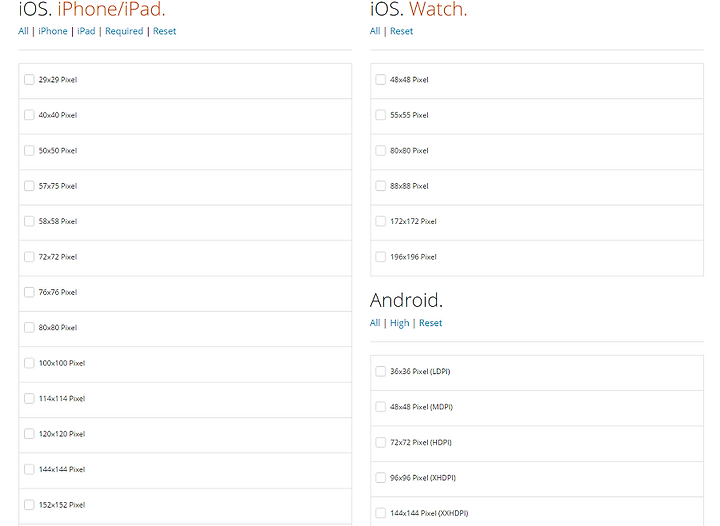Image resolution: width=720 pixels, height=526 pixels.
Task: Click the Required filter link
Action: pyautogui.click(x=124, y=31)
